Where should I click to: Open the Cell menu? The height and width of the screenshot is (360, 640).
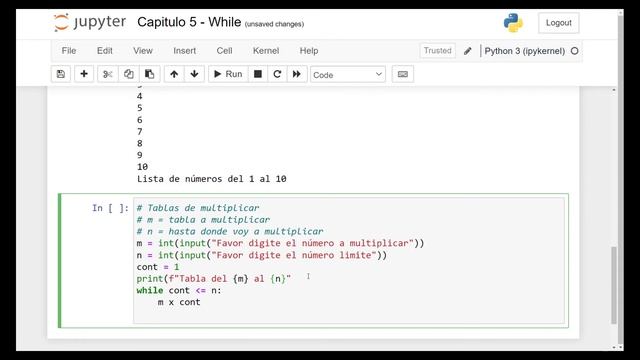224,51
